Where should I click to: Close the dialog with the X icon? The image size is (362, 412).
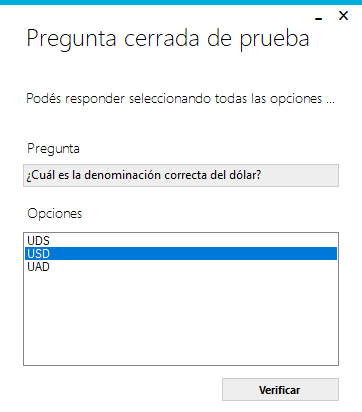[343, 16]
